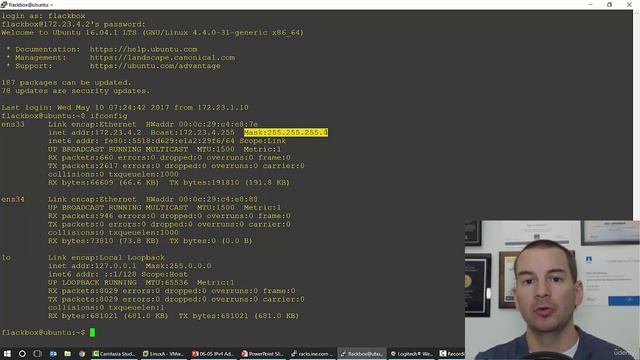Click the https://help.ubuntu.com URL
640x360 pixels.
pyautogui.click(x=144, y=49)
